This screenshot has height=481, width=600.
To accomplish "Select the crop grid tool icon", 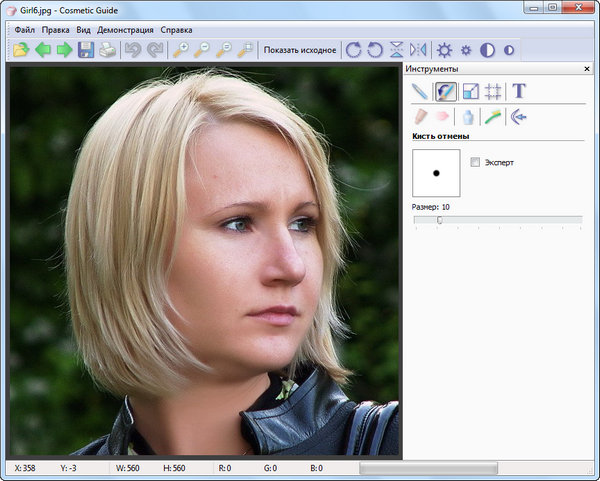I will click(493, 91).
